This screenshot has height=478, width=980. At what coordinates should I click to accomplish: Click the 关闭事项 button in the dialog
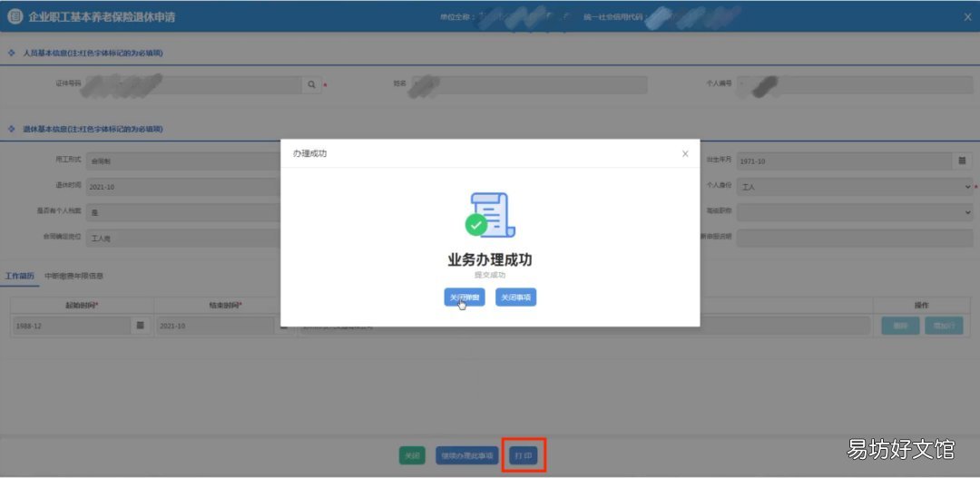(515, 298)
